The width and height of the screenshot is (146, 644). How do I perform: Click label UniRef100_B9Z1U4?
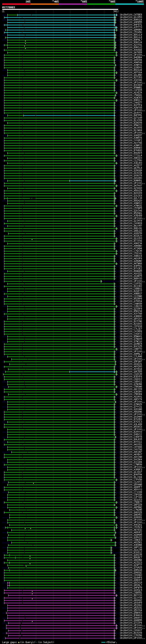pyautogui.click(x=131, y=70)
